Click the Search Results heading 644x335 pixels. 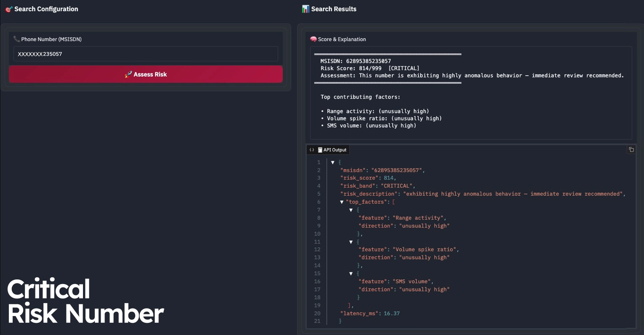pyautogui.click(x=334, y=9)
